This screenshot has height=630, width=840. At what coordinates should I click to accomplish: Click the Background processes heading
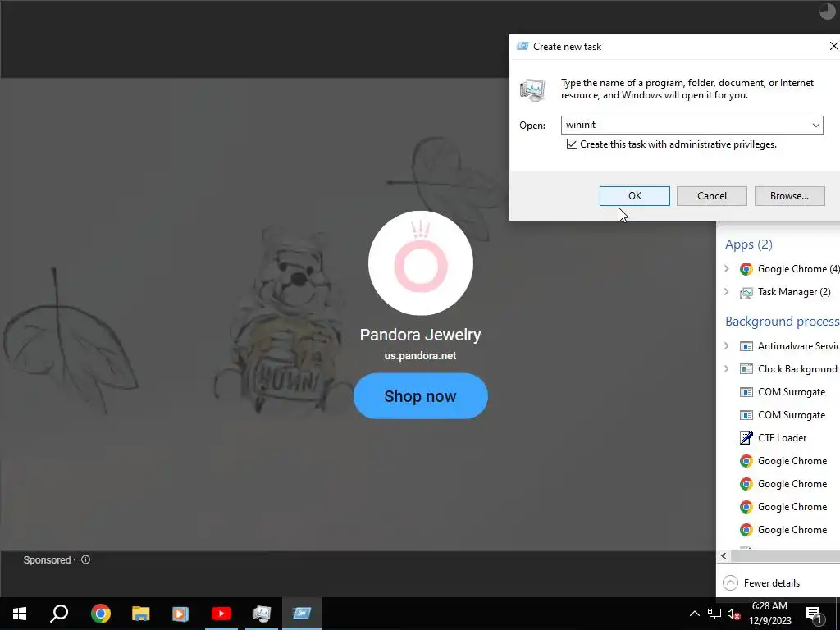point(782,322)
